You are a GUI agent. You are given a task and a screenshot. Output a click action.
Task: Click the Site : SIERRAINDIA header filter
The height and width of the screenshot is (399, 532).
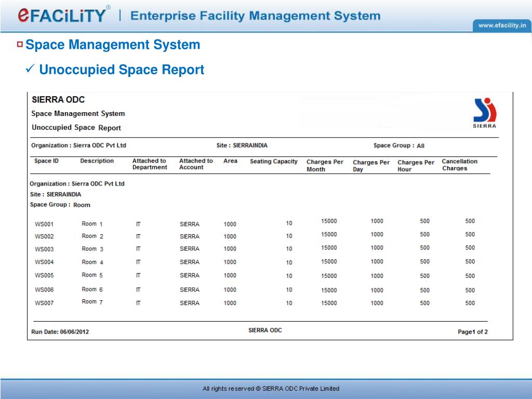[242, 145]
